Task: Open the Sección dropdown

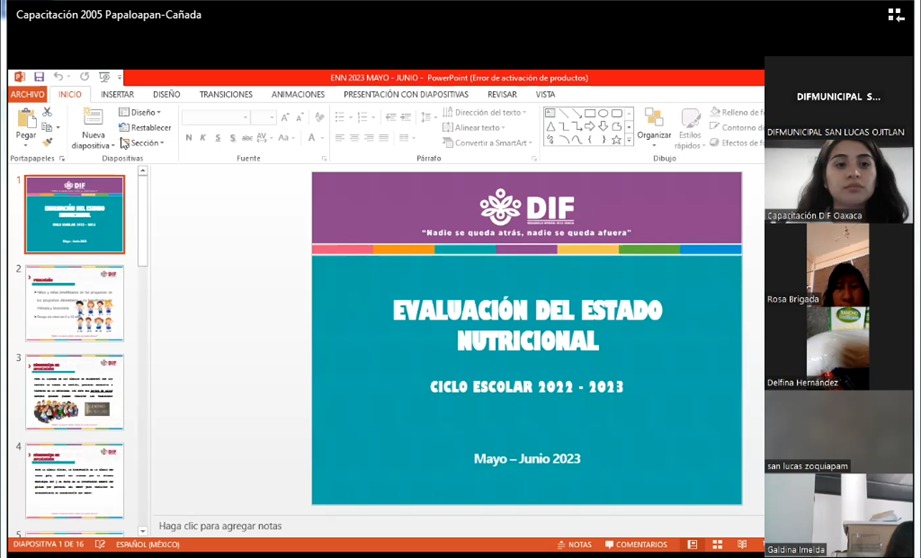Action: coord(142,143)
